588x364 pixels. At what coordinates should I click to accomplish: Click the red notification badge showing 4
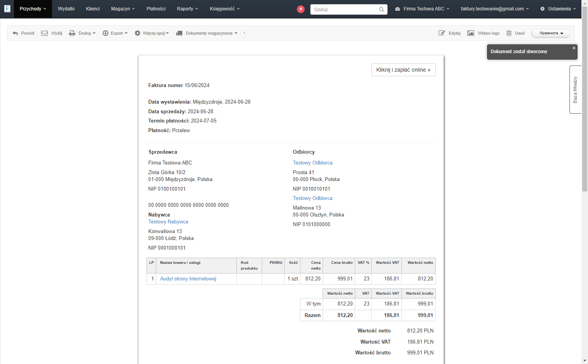[x=301, y=9]
